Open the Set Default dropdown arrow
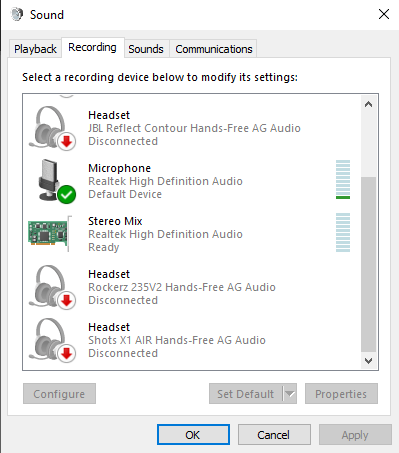Image resolution: width=399 pixels, height=453 pixels. point(290,394)
